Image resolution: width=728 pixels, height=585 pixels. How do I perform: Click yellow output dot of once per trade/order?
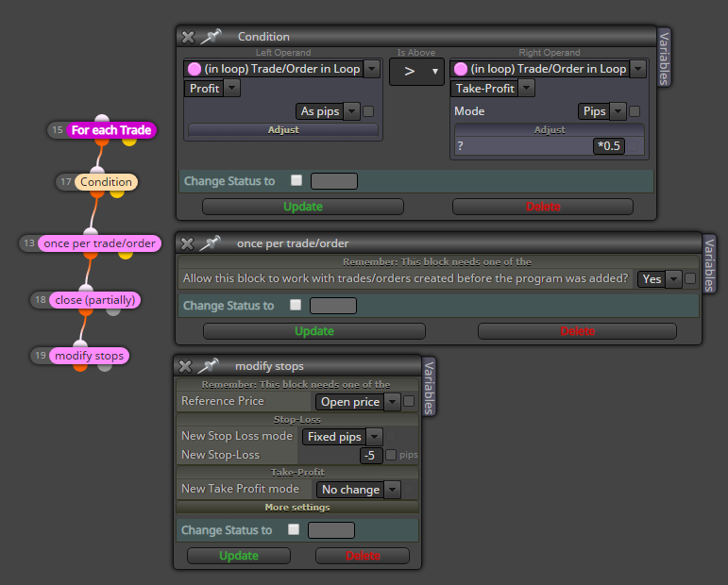pos(126,255)
